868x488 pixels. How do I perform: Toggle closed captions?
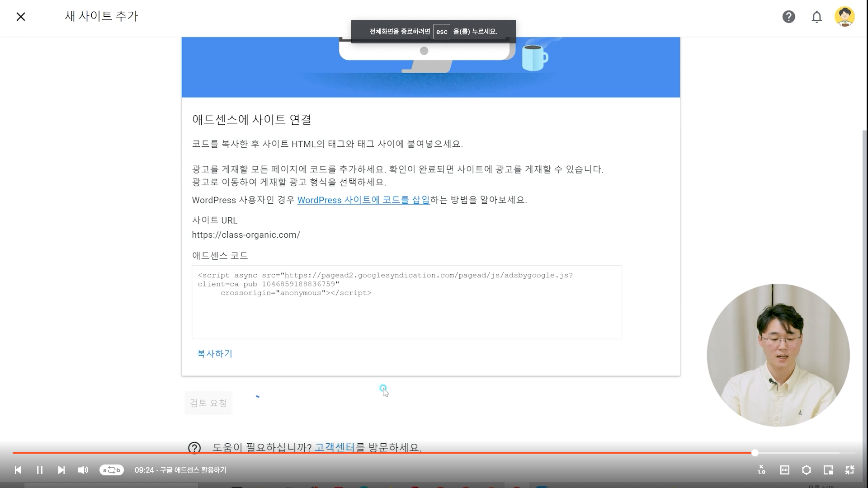click(784, 470)
